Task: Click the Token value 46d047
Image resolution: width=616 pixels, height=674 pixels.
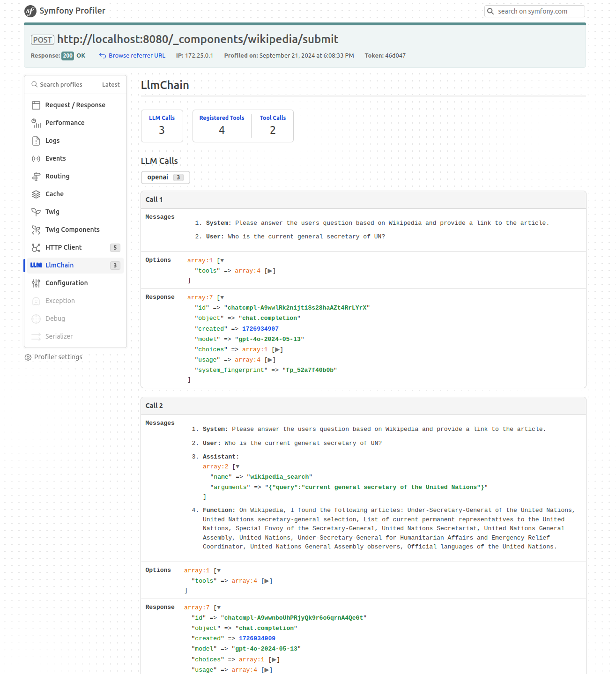Action: coord(395,56)
